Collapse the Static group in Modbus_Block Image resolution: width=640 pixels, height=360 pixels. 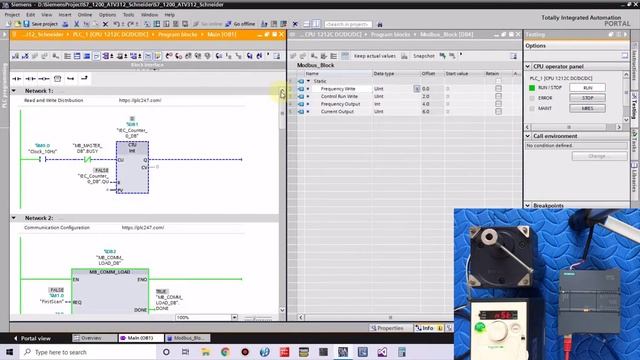(309, 81)
